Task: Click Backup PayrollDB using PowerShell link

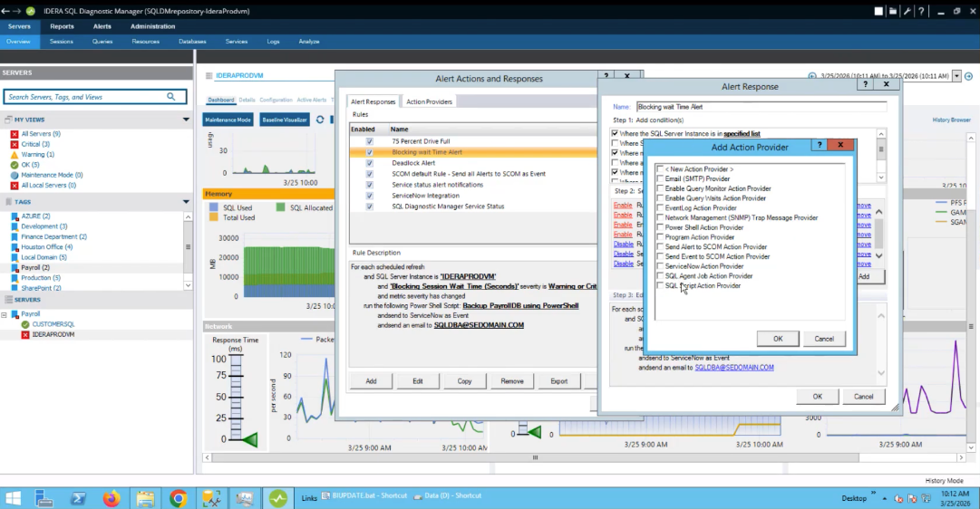Action: click(x=520, y=306)
